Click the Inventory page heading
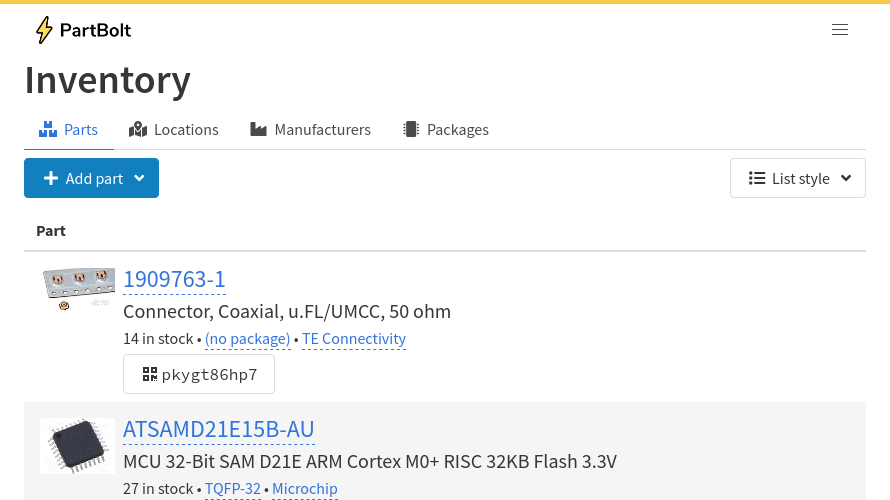 point(108,80)
